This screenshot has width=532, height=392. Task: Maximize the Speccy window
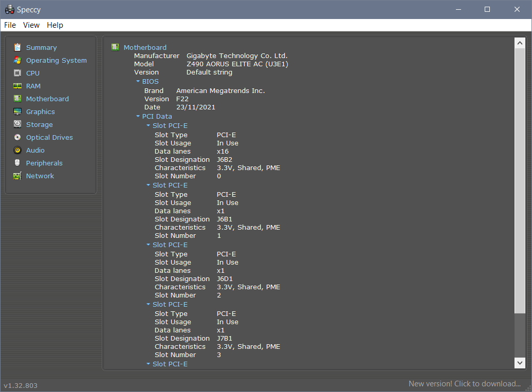[487, 9]
